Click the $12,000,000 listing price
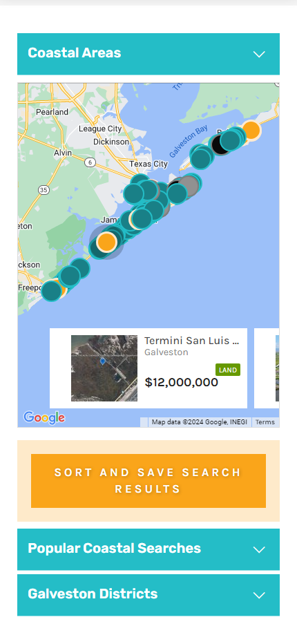297x644 pixels. pyautogui.click(x=182, y=382)
